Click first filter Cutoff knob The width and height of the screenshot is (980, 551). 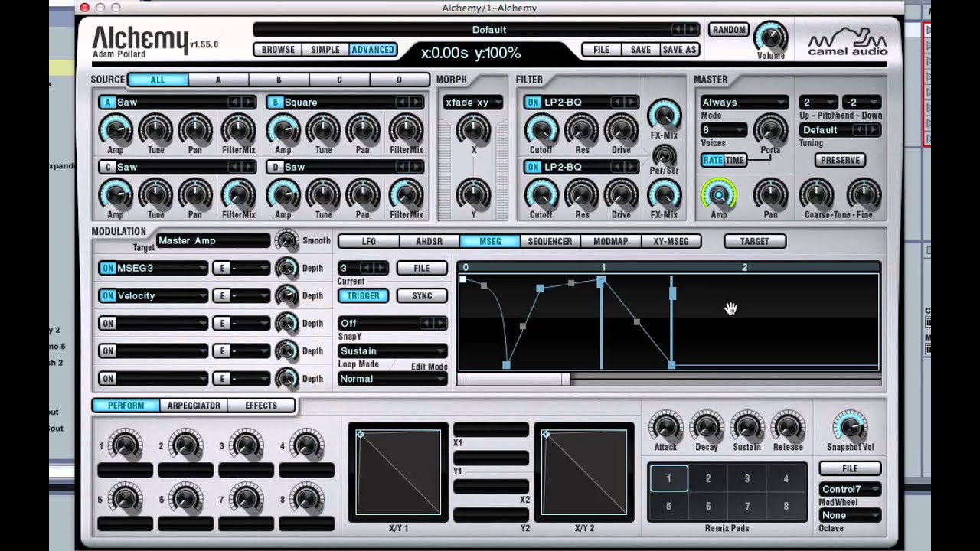point(541,129)
